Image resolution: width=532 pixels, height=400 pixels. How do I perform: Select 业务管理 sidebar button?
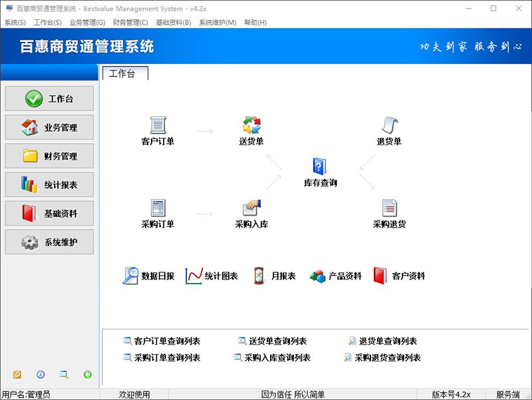pyautogui.click(x=49, y=127)
